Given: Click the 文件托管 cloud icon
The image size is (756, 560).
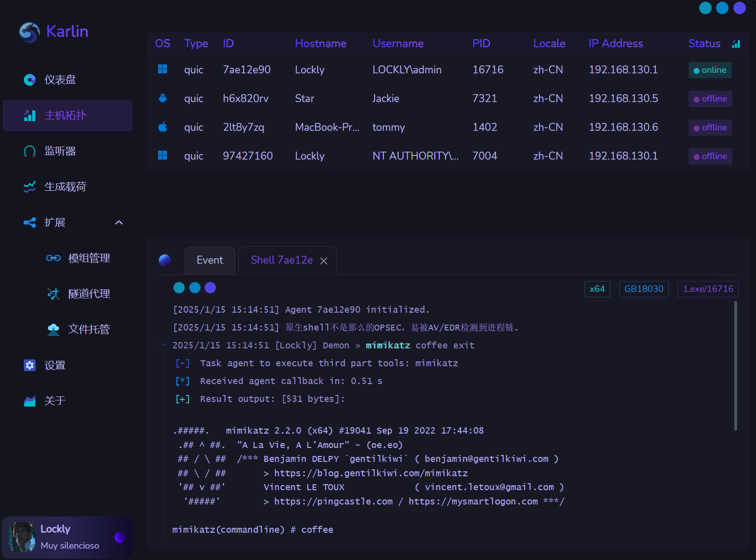Looking at the screenshot, I should pyautogui.click(x=54, y=330).
